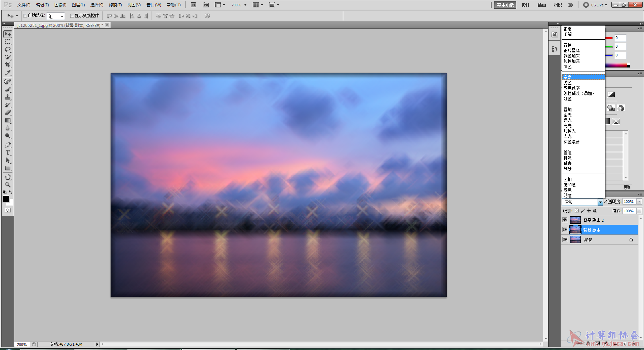Select the Horizontal Type tool
Screen dimensions: 644x350
pos(8,152)
